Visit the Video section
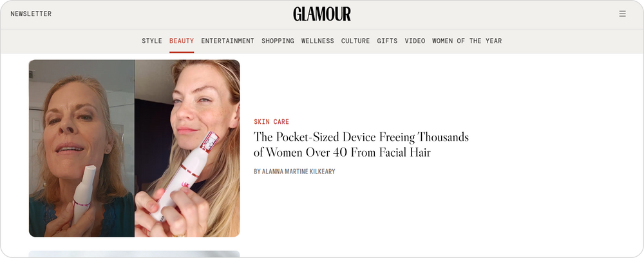644x258 pixels. [415, 41]
